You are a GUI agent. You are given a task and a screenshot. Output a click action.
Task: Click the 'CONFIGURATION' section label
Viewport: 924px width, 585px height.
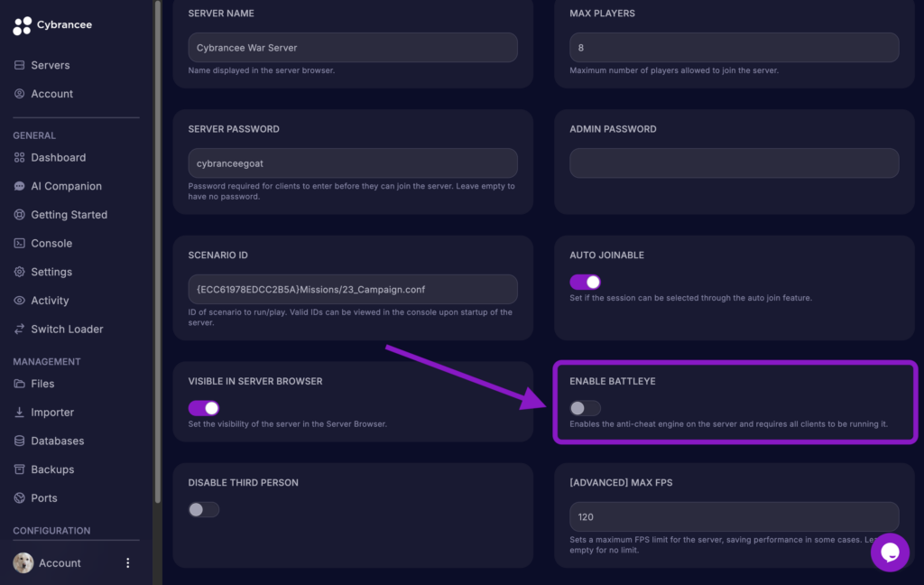51,531
